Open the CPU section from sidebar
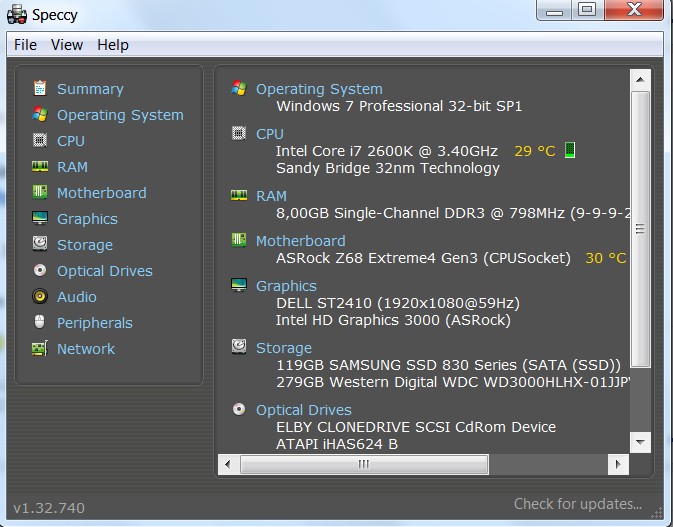Viewport: 673px width, 527px height. 71,141
